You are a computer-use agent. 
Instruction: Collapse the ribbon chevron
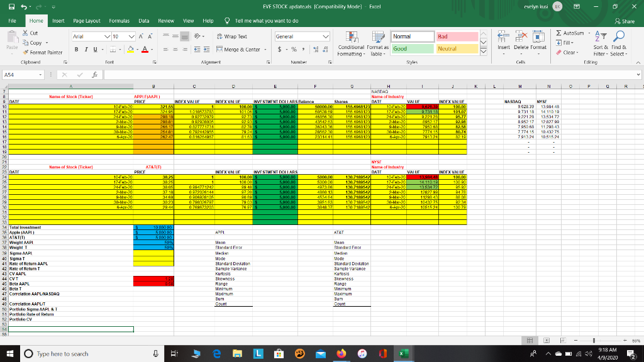638,62
